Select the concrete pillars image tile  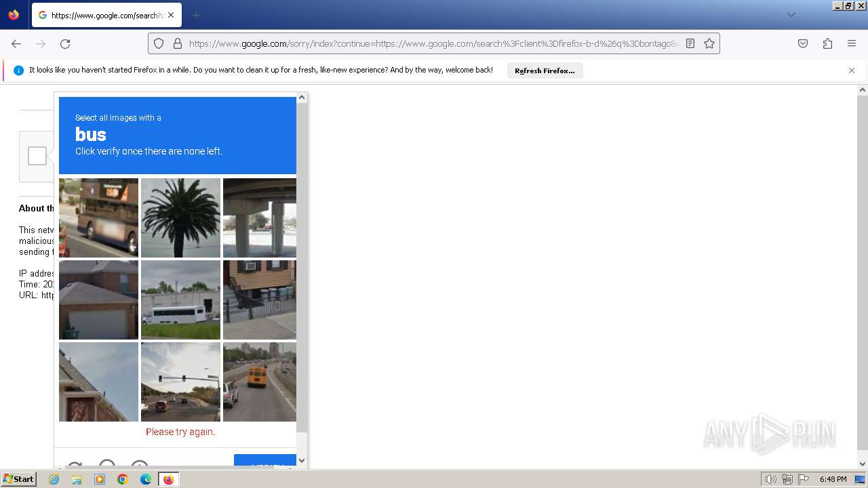(260, 218)
